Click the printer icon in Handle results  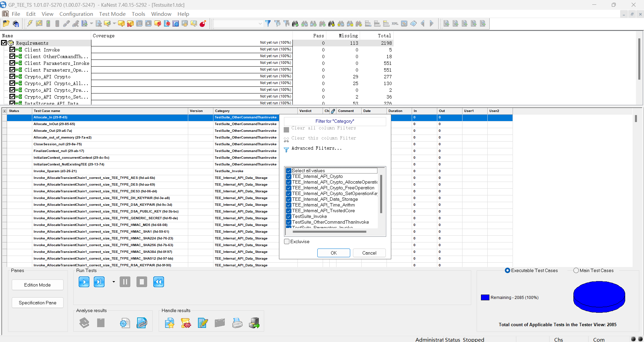click(x=237, y=323)
